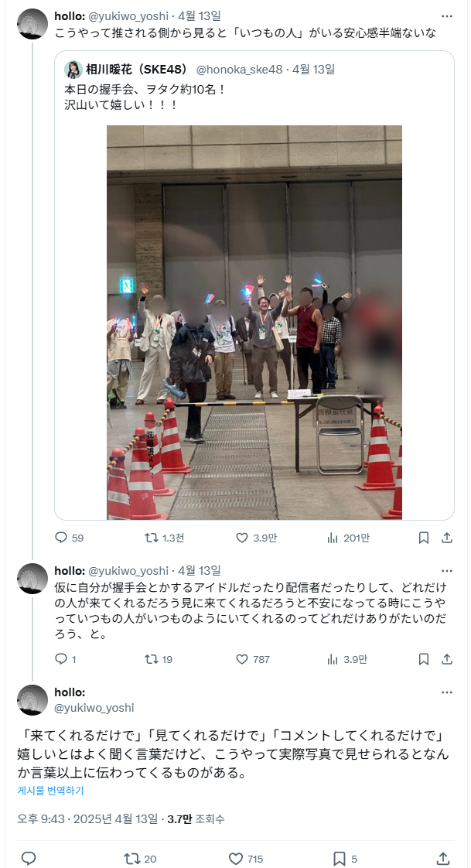Share the final post via upload icon
Image resolution: width=471 pixels, height=868 pixels.
pos(443,859)
